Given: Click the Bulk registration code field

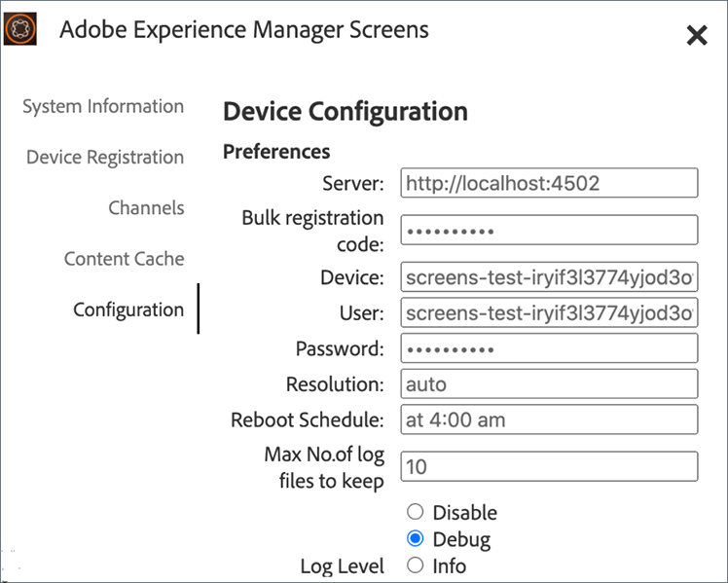Looking at the screenshot, I should point(549,231).
